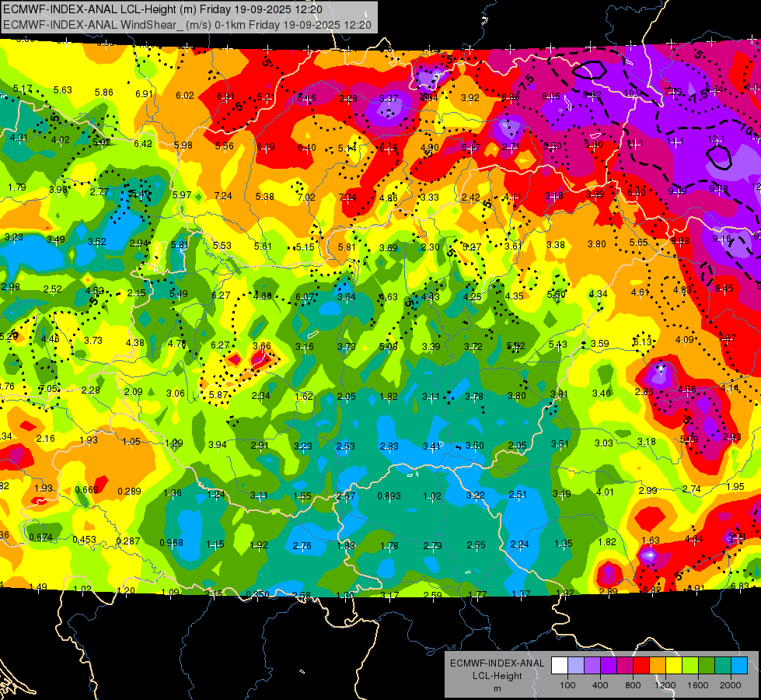
Task: Click the wind shear value 2.74
Action: [x=691, y=488]
